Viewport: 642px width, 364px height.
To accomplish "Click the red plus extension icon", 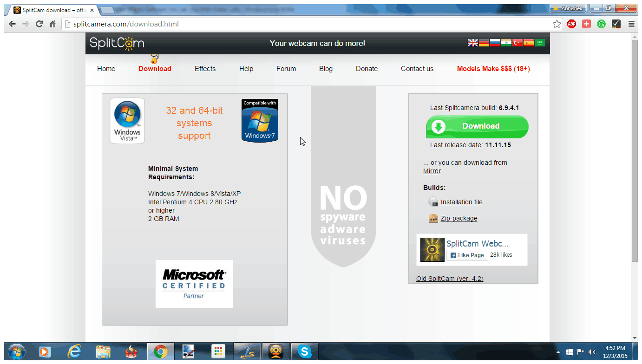I will 586,24.
